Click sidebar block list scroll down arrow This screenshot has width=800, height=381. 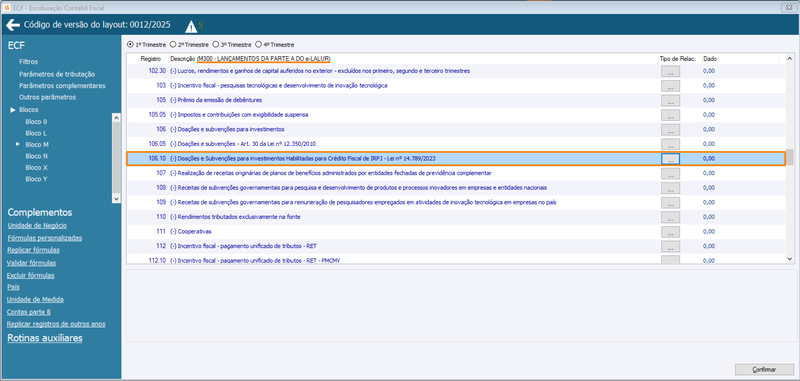[x=116, y=198]
